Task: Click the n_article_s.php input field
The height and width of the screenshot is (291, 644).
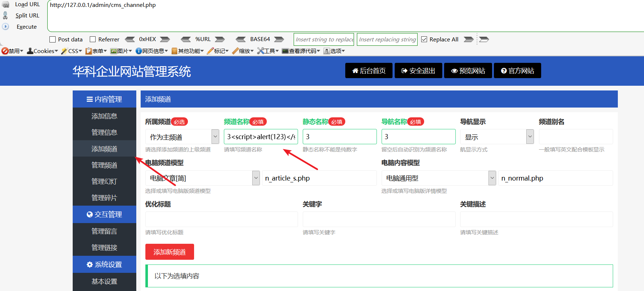Action: click(319, 178)
